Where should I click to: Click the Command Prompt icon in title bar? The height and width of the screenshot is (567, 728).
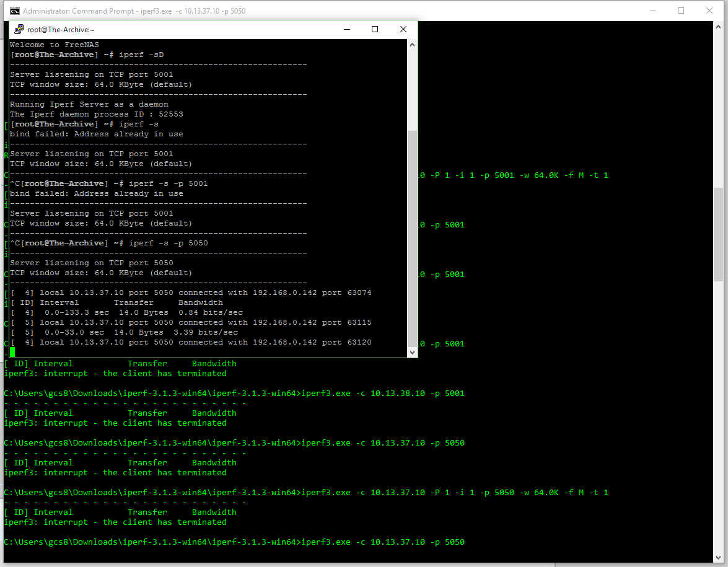click(15, 11)
